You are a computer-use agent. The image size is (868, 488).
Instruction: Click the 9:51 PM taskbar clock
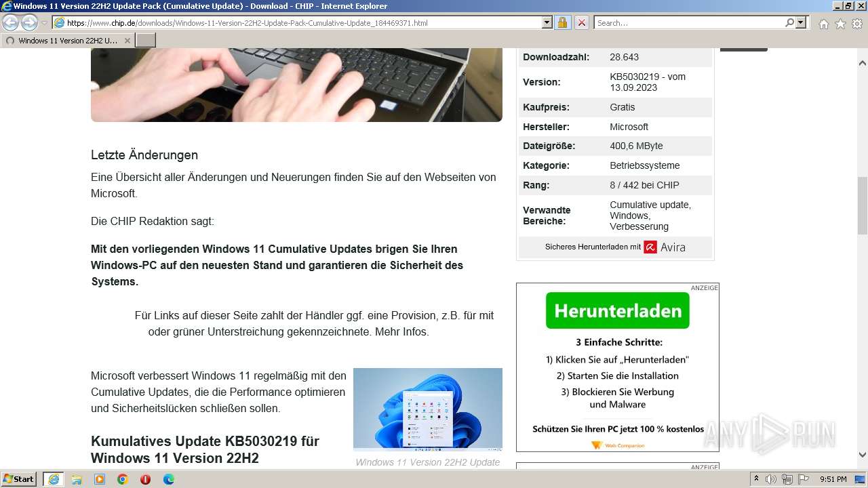coord(833,479)
